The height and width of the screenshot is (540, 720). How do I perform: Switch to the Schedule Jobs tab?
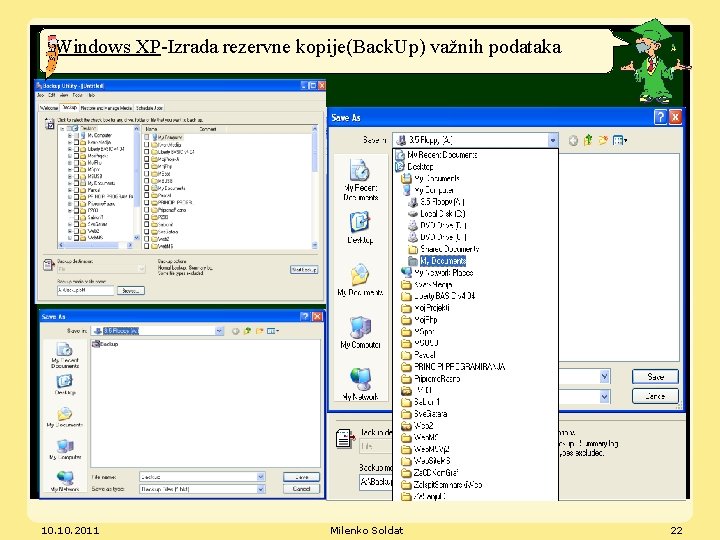(x=149, y=108)
